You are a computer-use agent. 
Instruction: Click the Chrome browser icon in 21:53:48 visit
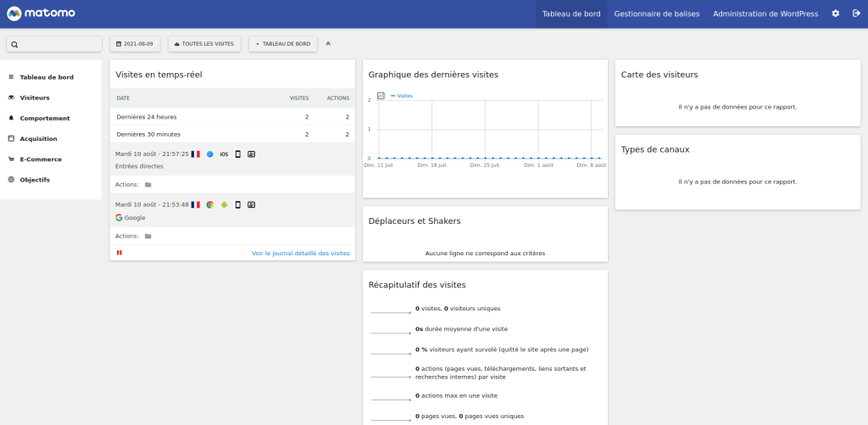(x=209, y=204)
